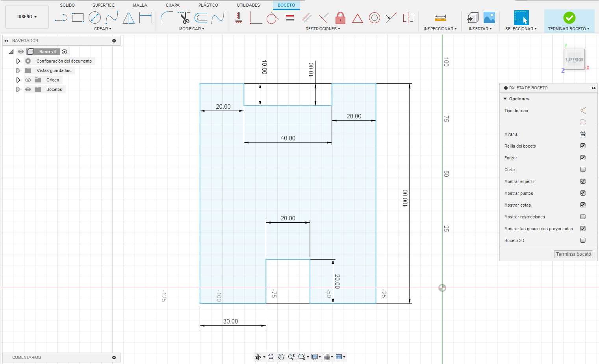This screenshot has height=364, width=599.
Task: Switch to the CHAPA tab
Action: [x=172, y=5]
